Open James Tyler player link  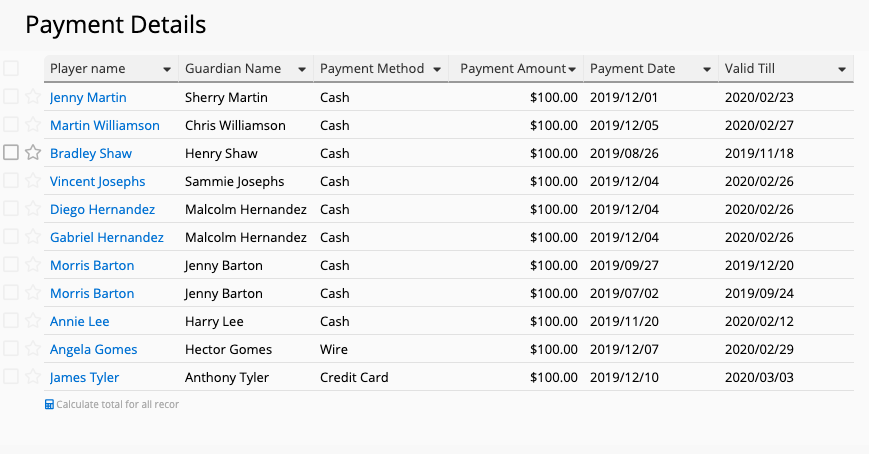pyautogui.click(x=84, y=378)
